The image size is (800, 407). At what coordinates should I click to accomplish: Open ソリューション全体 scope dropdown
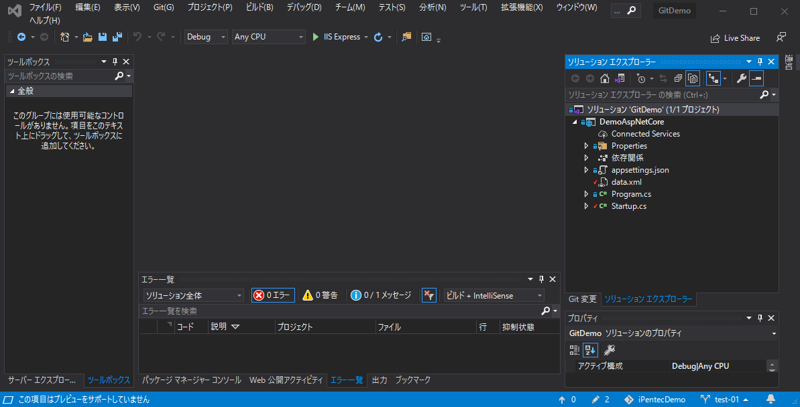(193, 295)
